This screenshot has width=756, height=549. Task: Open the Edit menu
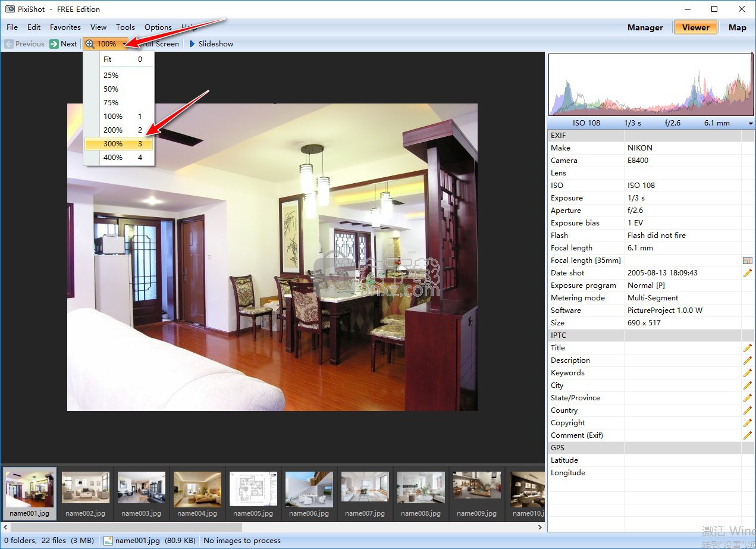(x=34, y=27)
